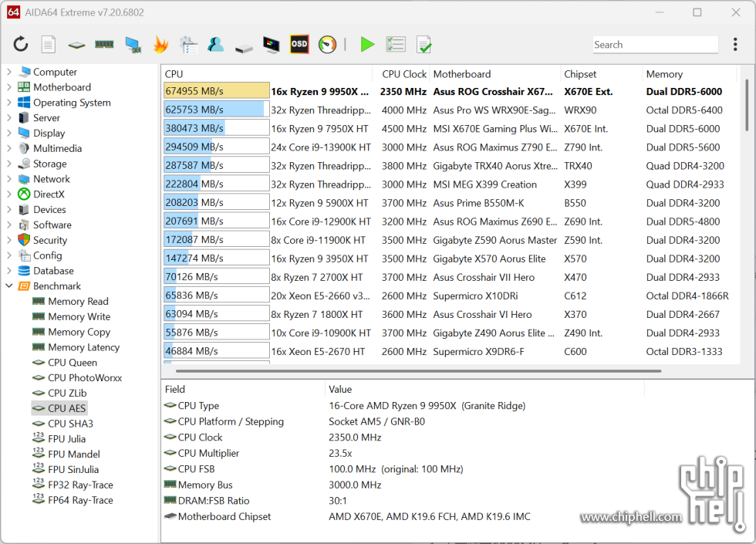Open the FPU Julia benchmark
Image resolution: width=756 pixels, height=544 pixels.
[x=66, y=439]
